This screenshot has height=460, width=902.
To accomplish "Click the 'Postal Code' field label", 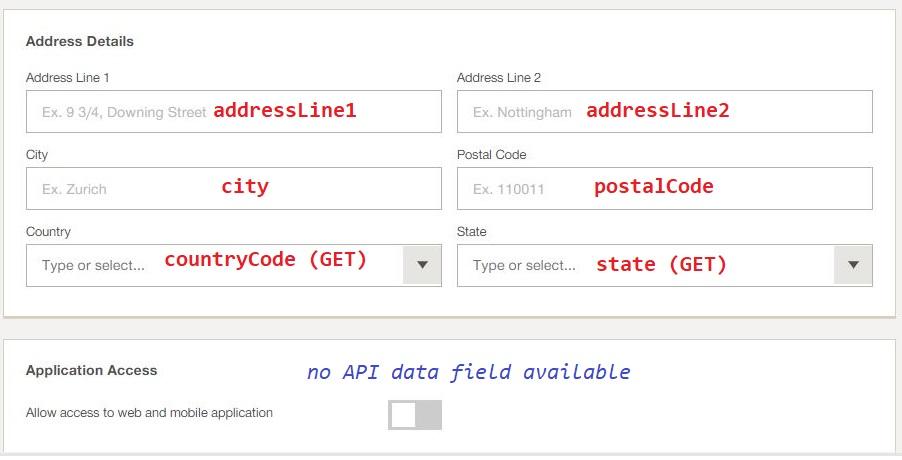I will click(x=491, y=155).
